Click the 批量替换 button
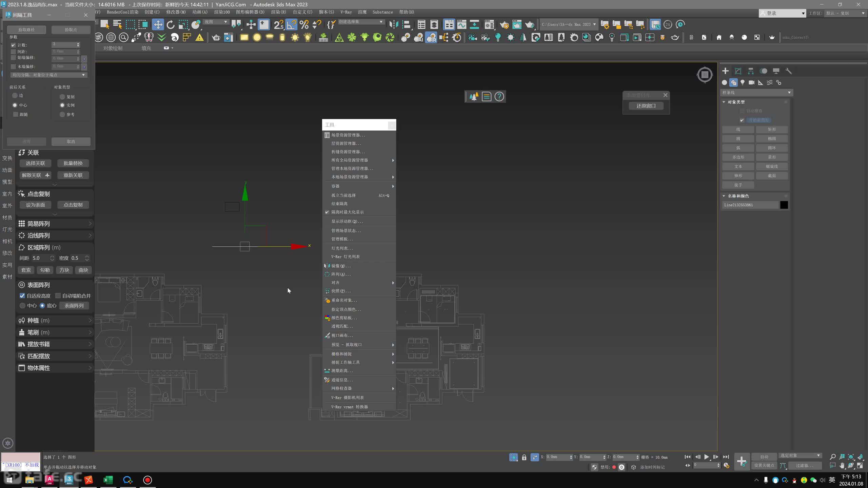This screenshot has width=868, height=488. pos(73,163)
